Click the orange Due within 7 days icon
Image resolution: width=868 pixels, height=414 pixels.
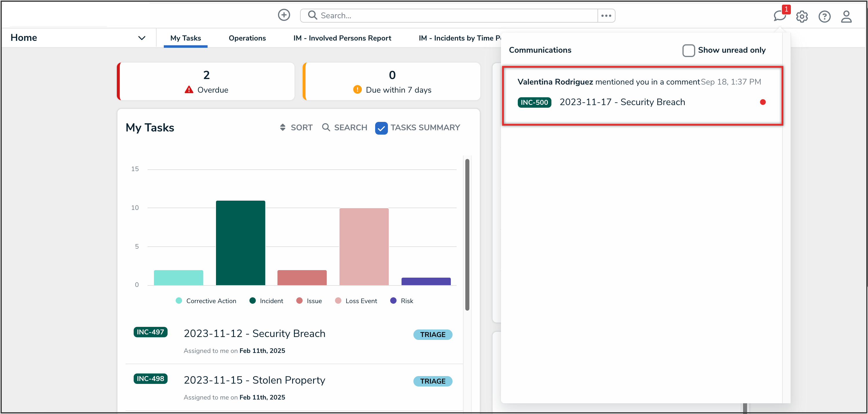(357, 90)
